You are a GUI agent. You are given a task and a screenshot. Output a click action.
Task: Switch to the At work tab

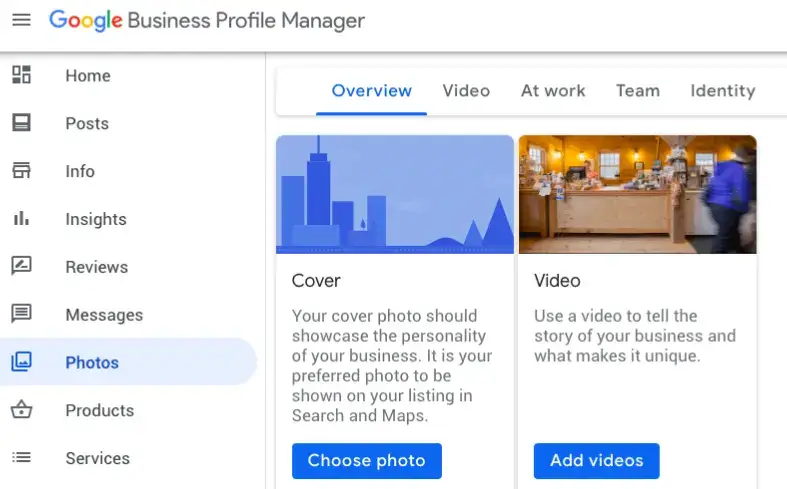pyautogui.click(x=553, y=91)
